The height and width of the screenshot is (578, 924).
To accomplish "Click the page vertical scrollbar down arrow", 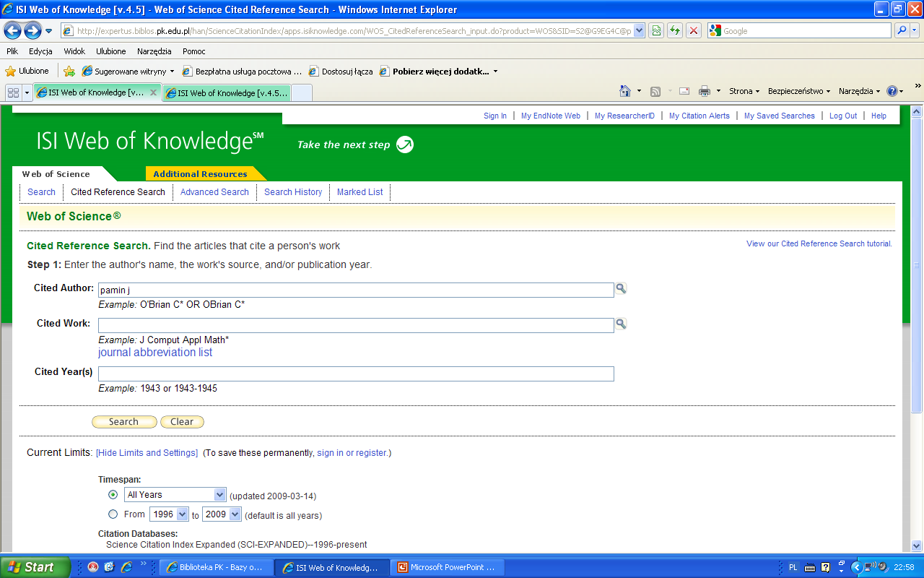I will 918,546.
